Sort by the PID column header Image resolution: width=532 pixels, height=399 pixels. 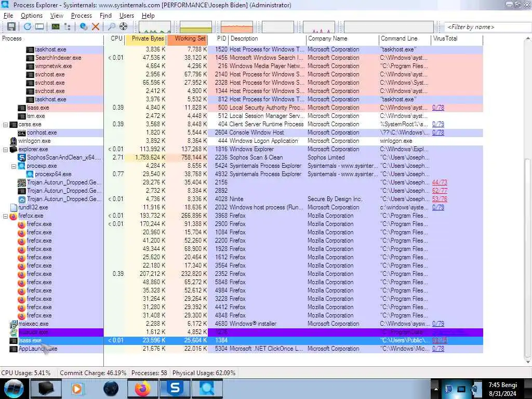tap(218, 38)
